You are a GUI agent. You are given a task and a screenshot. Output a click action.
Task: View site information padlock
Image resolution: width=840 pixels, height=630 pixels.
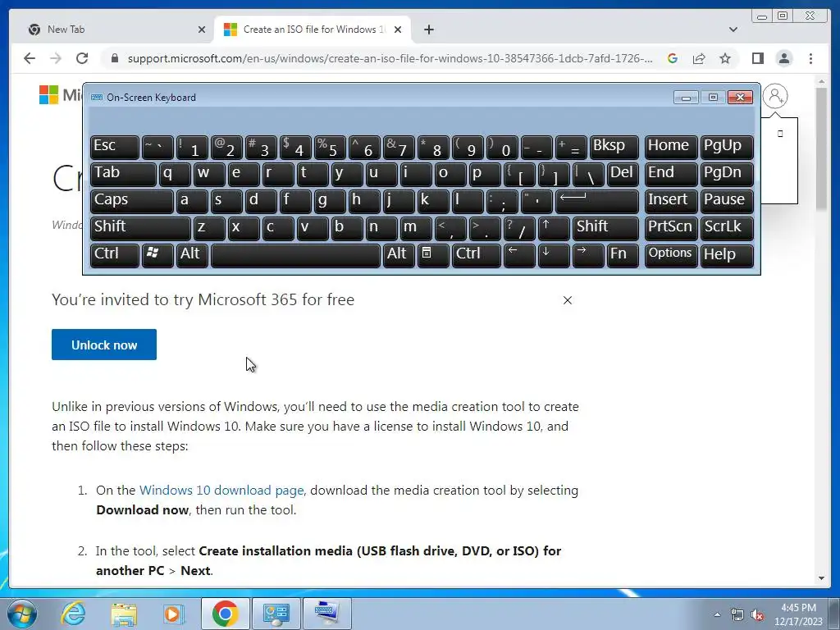pos(115,58)
